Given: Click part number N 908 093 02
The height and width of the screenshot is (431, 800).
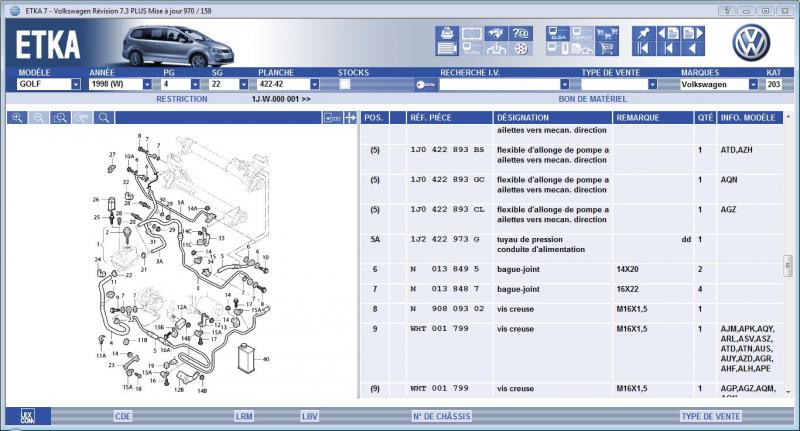Looking at the screenshot, I should pos(447,309).
